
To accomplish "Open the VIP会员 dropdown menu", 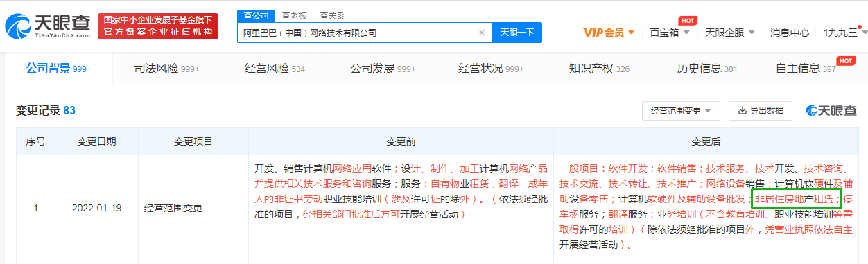I will 609,33.
